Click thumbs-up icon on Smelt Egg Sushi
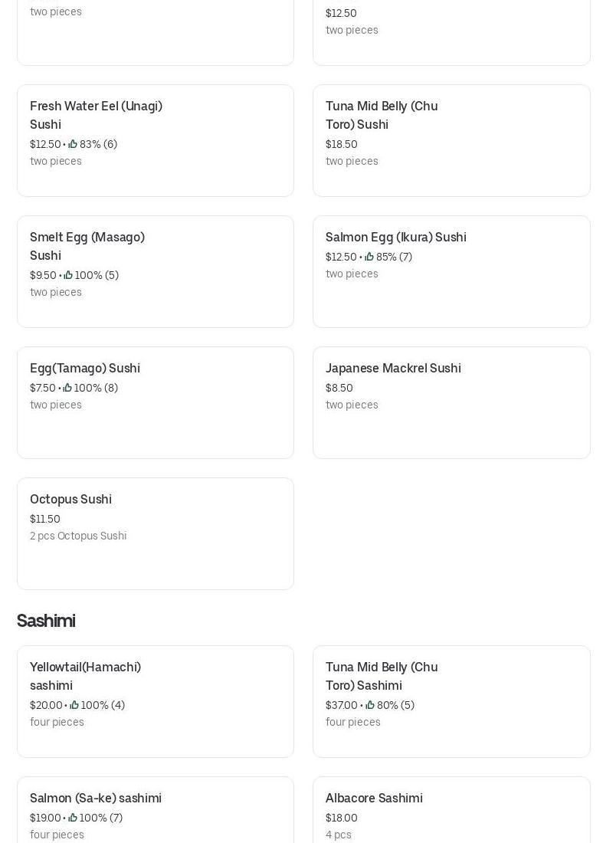The width and height of the screenshot is (616, 843). (68, 275)
